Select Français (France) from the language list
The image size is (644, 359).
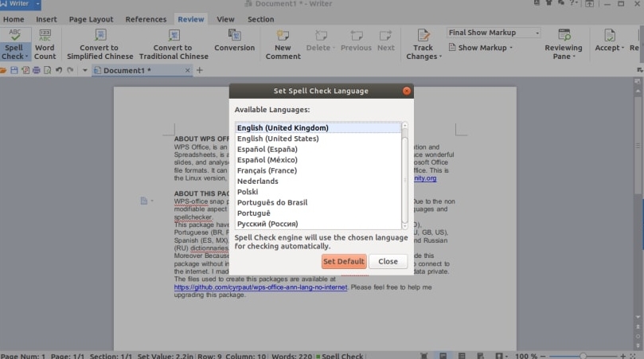[267, 170]
